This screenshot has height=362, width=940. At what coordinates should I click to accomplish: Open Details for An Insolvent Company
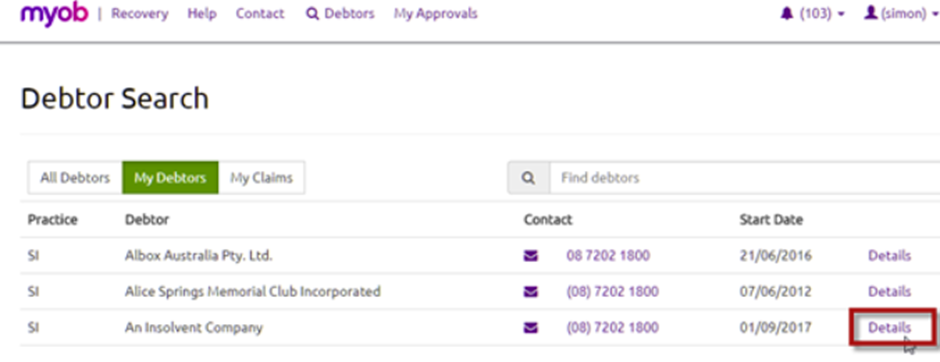(890, 328)
